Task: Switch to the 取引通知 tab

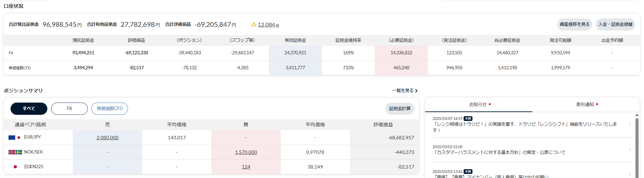Action: click(585, 105)
